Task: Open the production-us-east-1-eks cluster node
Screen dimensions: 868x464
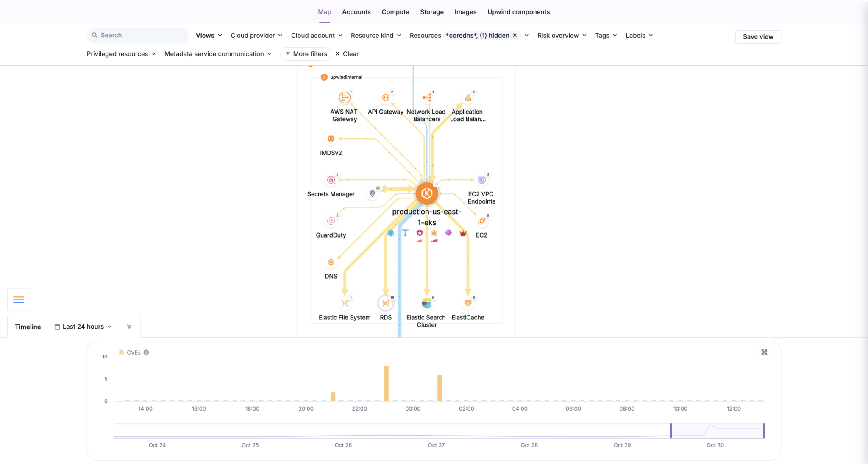Action: 427,193
